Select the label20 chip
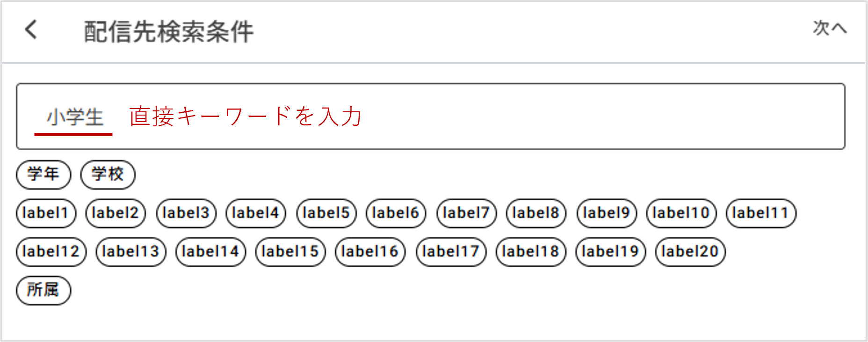The height and width of the screenshot is (342, 868). pos(690,252)
